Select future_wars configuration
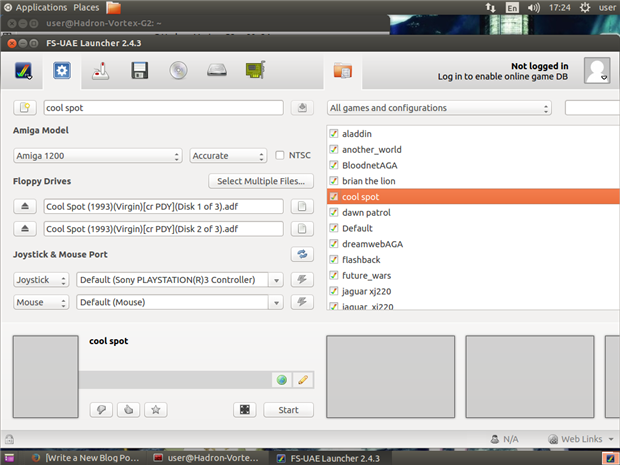Screen dimensions: 620x465 coord(473,276)
